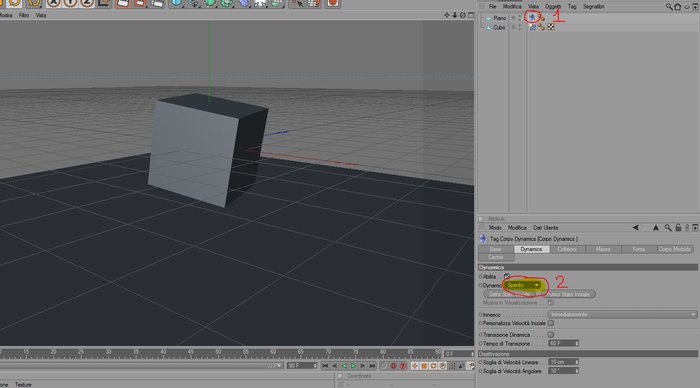The image size is (700, 388).
Task: Step back to the previous frame
Action: coord(334,366)
